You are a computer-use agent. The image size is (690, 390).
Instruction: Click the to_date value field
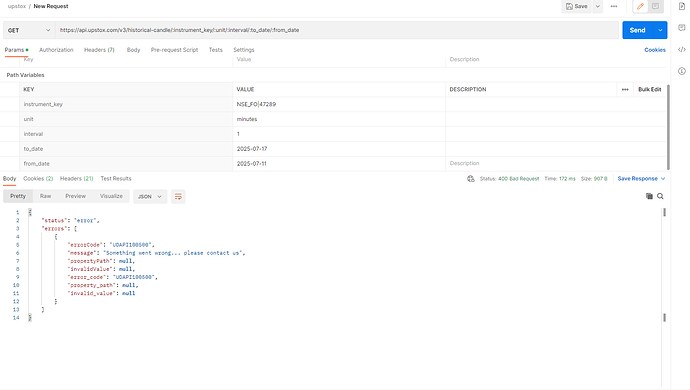click(339, 149)
